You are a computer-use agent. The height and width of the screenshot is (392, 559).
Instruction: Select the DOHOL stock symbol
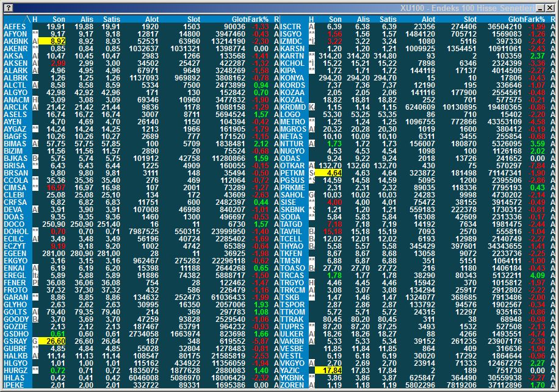pyautogui.click(x=16, y=232)
